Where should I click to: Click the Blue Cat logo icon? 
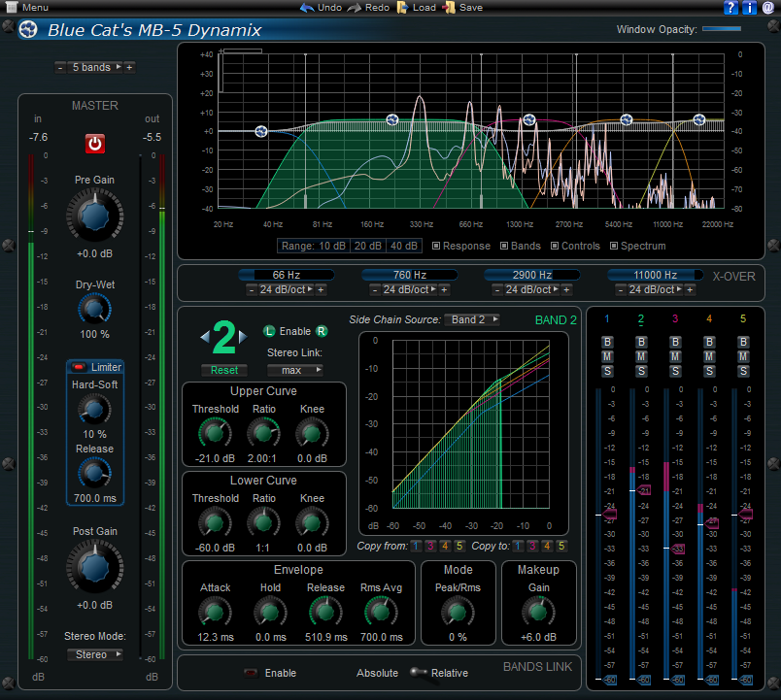click(27, 29)
